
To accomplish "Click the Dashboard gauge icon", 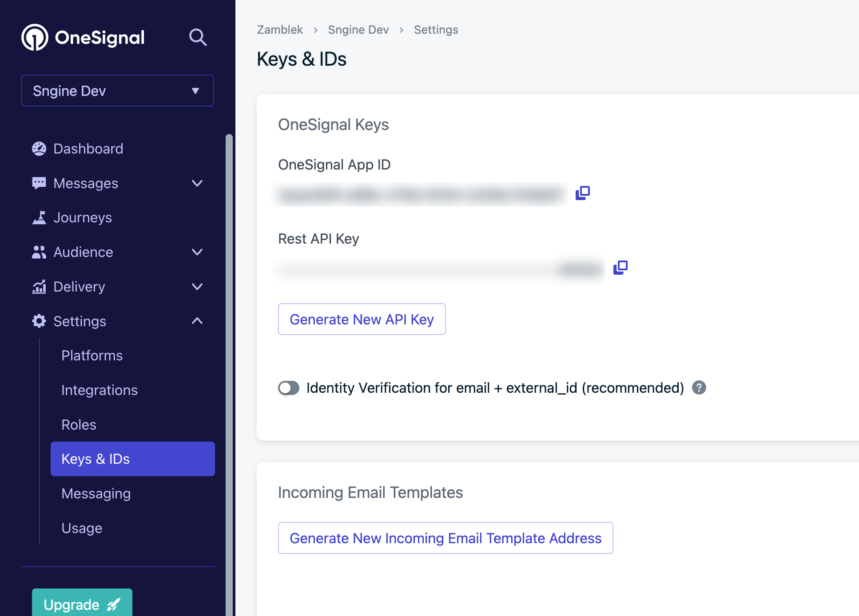I will (39, 149).
